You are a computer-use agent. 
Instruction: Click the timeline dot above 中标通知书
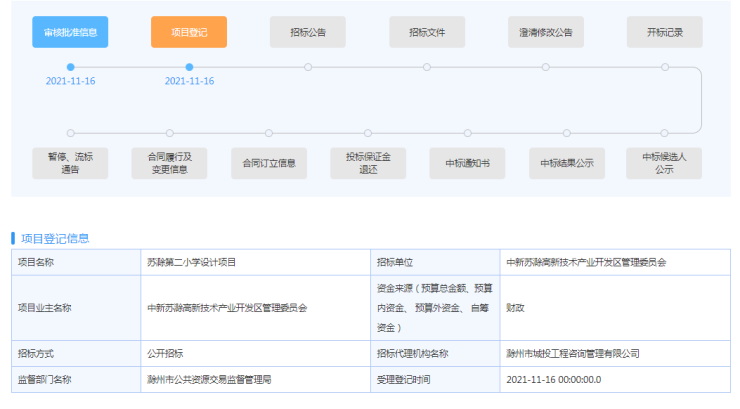(x=467, y=133)
